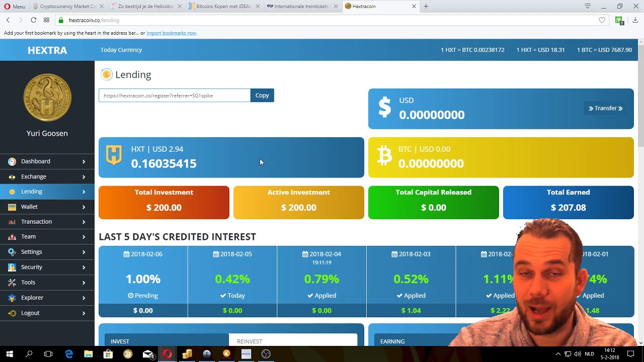Expand Wallet menu arrow
The height and width of the screenshot is (362, 644).
(x=84, y=207)
